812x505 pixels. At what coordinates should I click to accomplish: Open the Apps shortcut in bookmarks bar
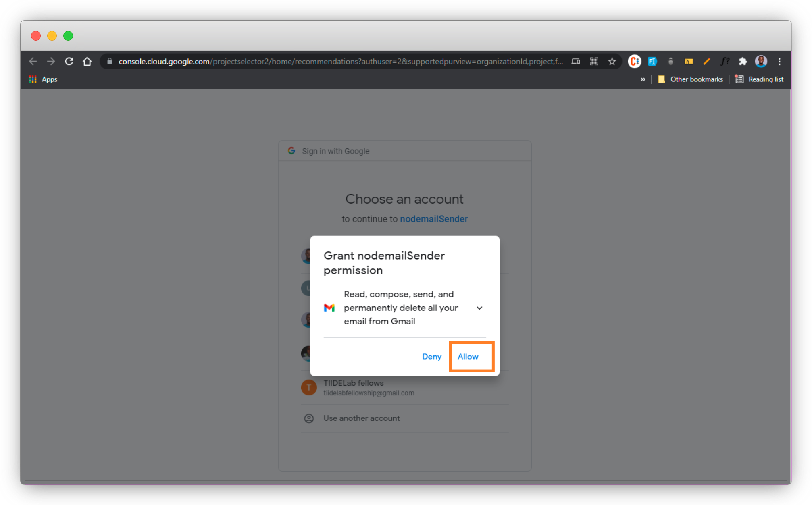pos(43,79)
